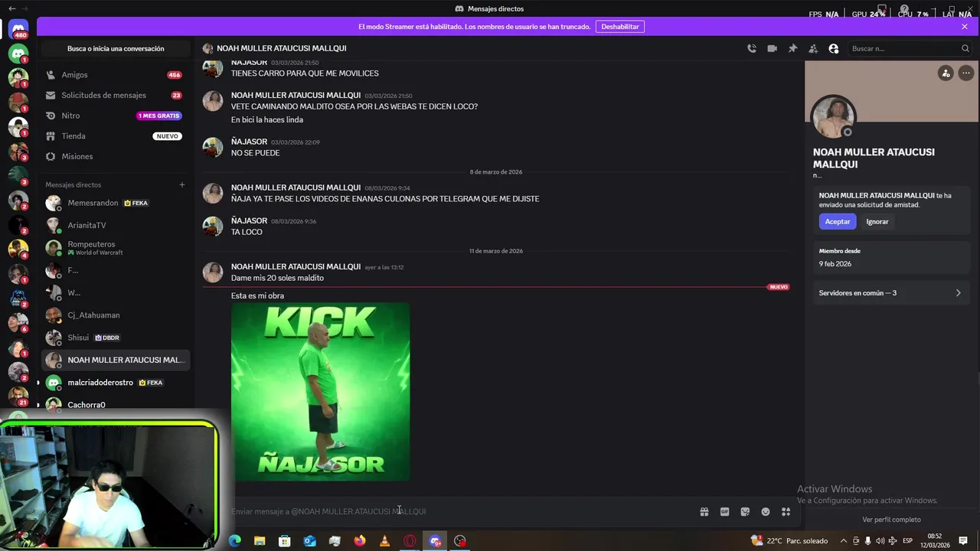The height and width of the screenshot is (551, 980).
Task: Open the Outlook taskbar icon
Action: coord(309,541)
